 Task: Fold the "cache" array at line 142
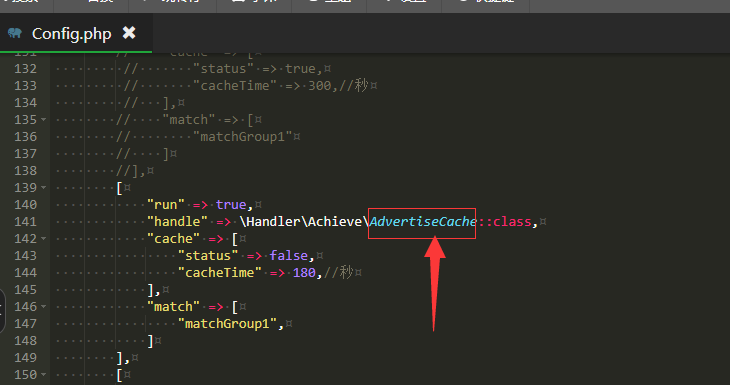[x=43, y=238]
